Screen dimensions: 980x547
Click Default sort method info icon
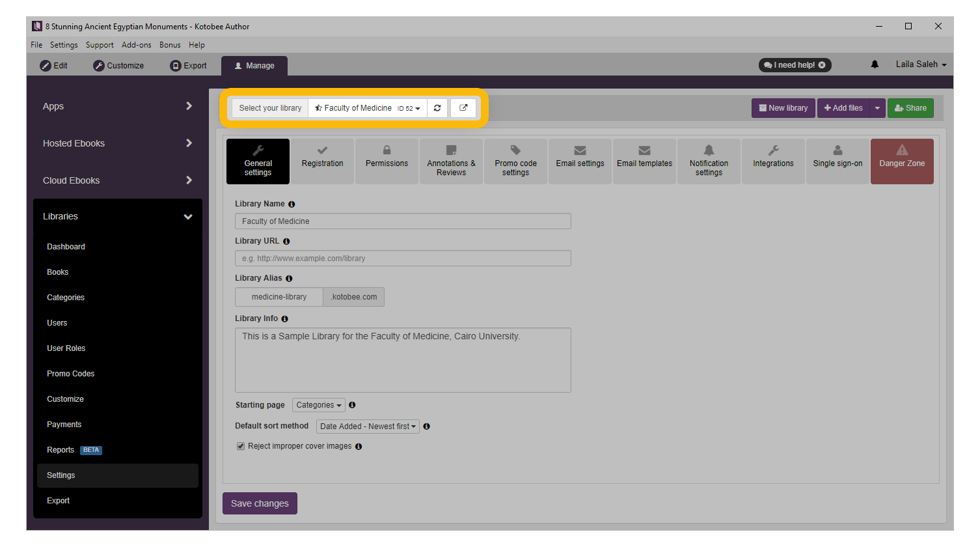(x=427, y=427)
